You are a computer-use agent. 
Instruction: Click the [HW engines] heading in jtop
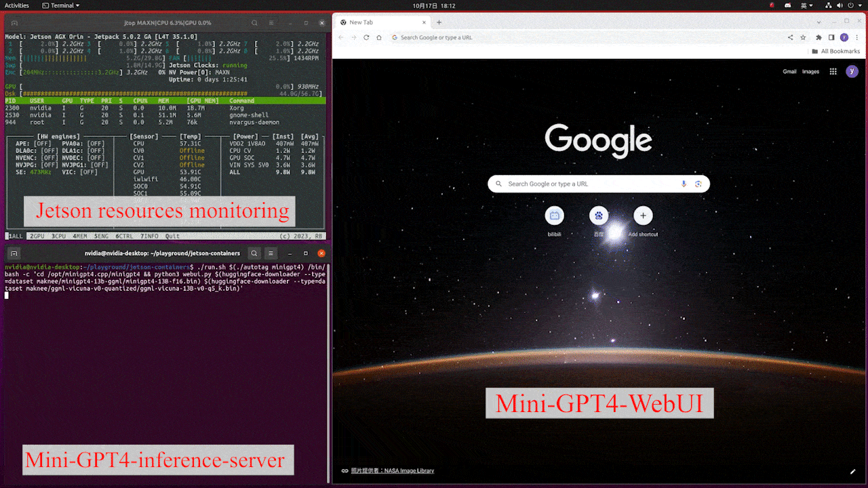coord(58,136)
